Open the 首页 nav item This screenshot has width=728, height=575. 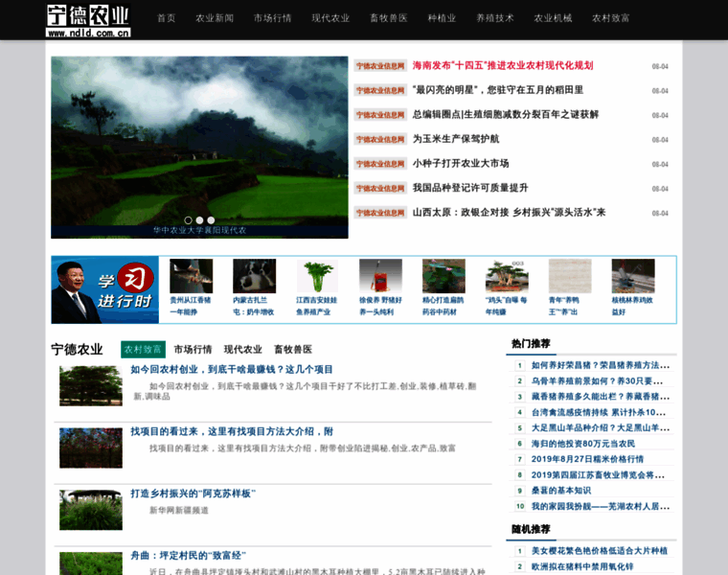point(167,18)
